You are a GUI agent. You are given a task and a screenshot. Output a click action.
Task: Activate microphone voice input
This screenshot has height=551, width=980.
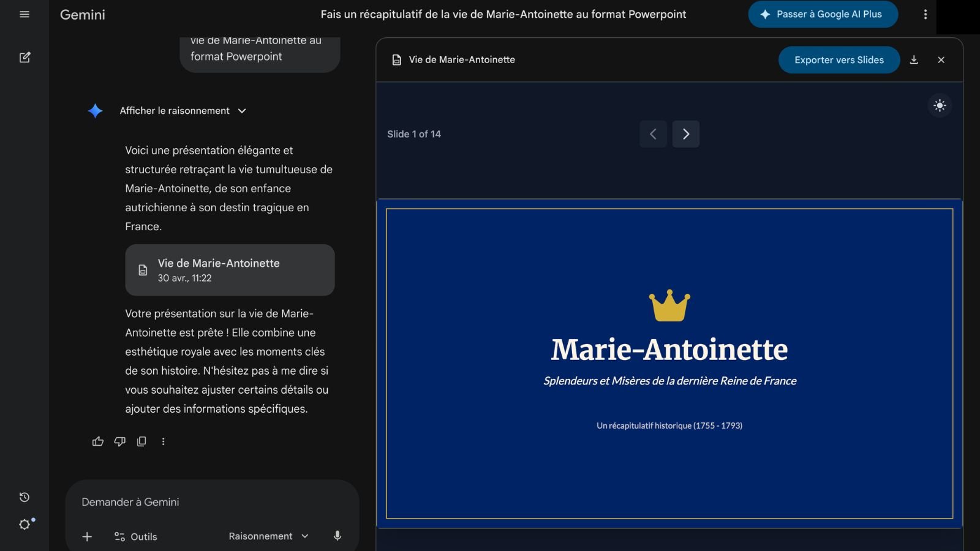337,536
